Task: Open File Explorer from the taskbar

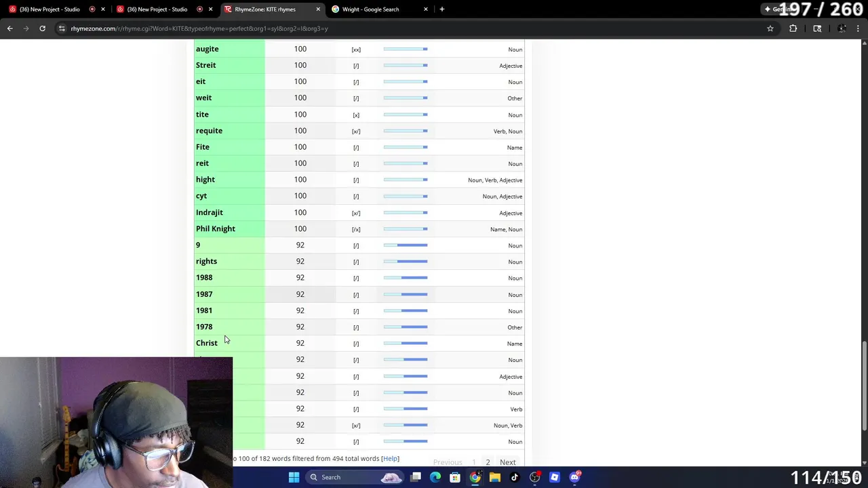Action: point(495,477)
